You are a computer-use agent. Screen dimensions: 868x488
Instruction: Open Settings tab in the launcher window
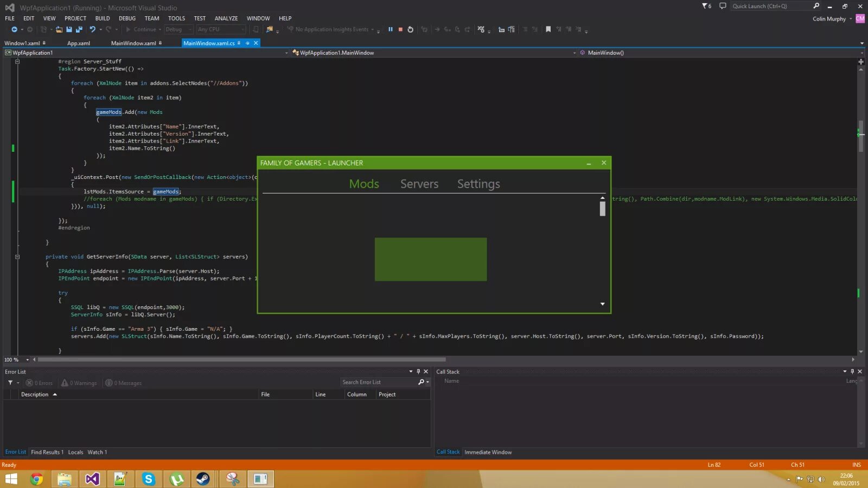[x=478, y=184]
